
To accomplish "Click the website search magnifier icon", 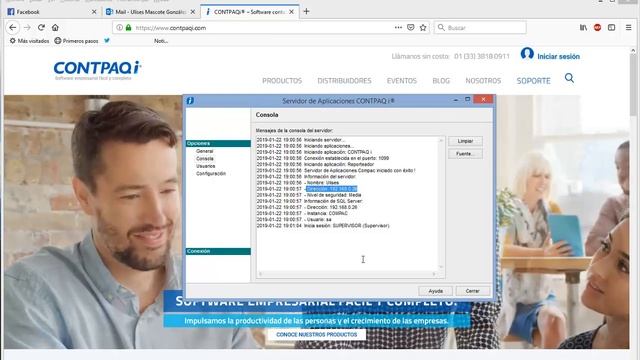I will coord(569,78).
